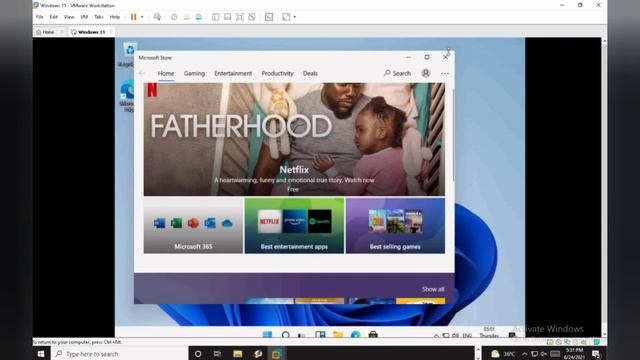Open the VMware Edit menu

[x=53, y=17]
